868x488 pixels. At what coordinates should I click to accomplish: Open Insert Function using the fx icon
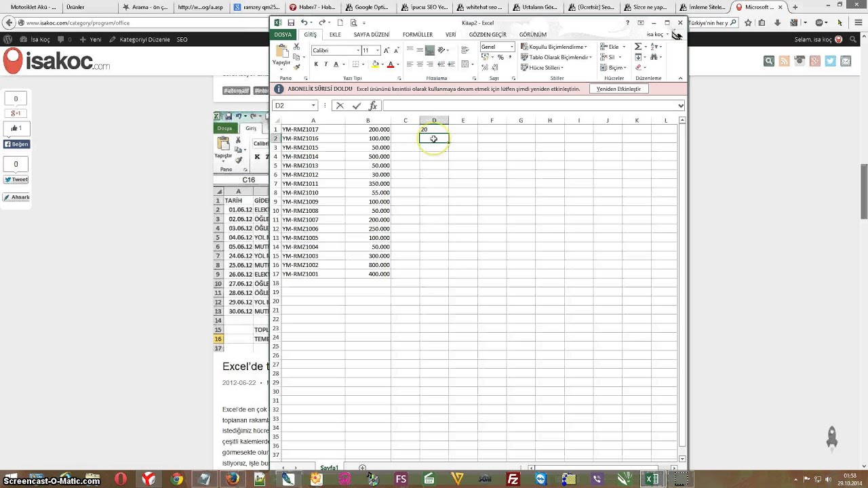pos(372,106)
